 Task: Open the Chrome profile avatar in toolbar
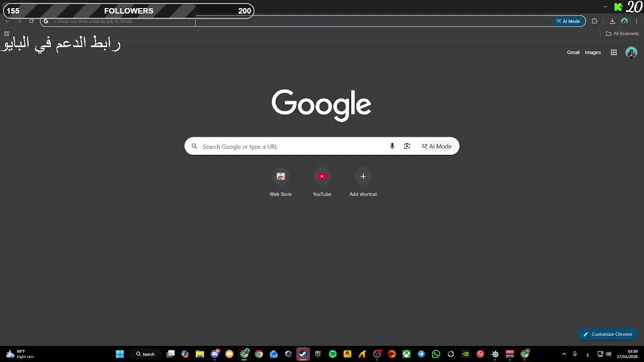coord(624,21)
